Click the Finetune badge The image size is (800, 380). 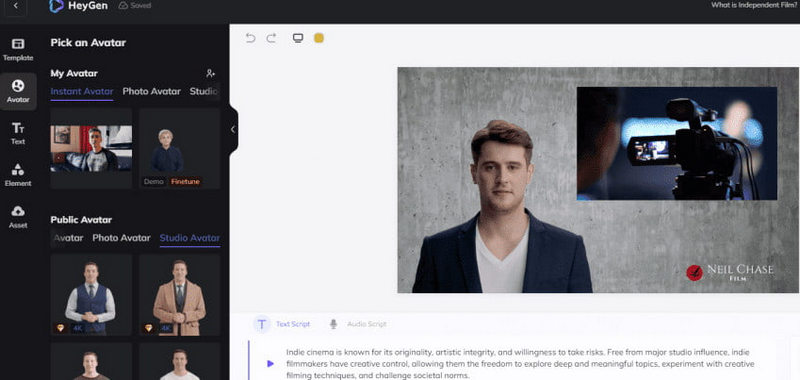point(185,182)
